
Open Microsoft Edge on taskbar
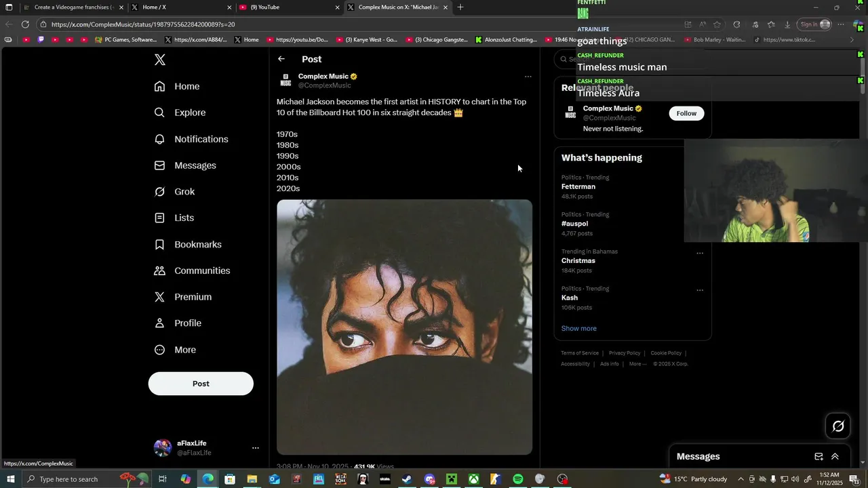point(208,479)
